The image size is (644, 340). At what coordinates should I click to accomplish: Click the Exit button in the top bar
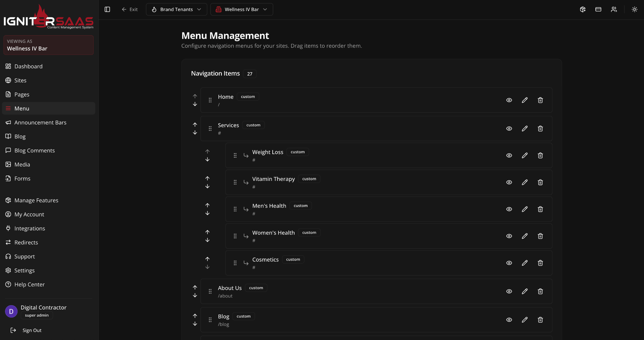pyautogui.click(x=130, y=9)
